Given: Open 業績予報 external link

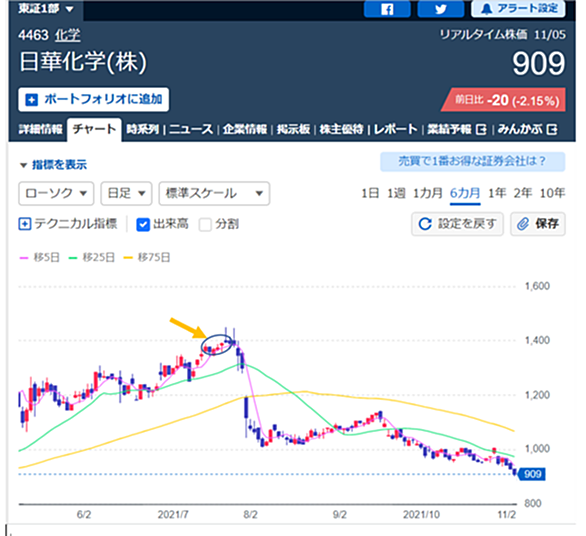Looking at the screenshot, I should click(x=457, y=129).
